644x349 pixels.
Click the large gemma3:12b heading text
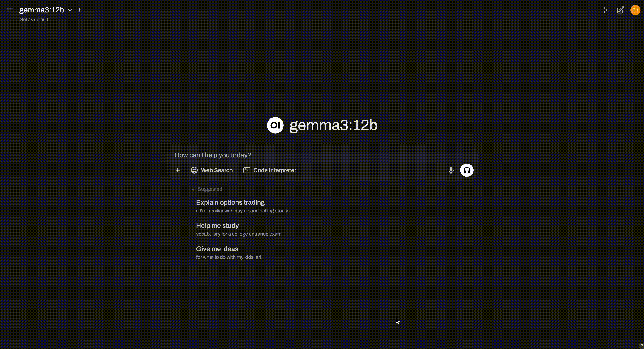pos(333,125)
